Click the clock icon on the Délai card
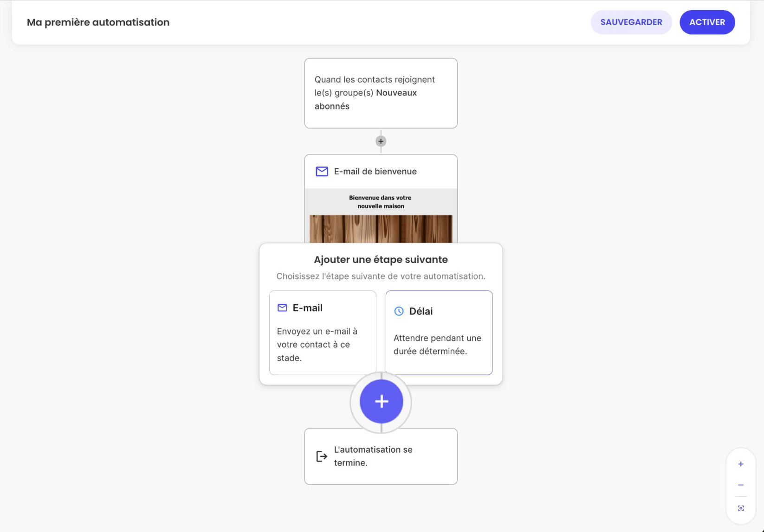The height and width of the screenshot is (532, 764). (399, 311)
